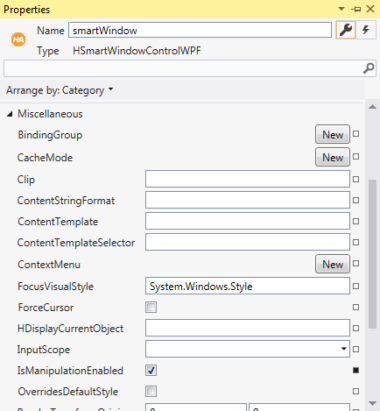The image size is (380, 411).
Task: Click the ContentStringFormat value field
Action: (247, 200)
